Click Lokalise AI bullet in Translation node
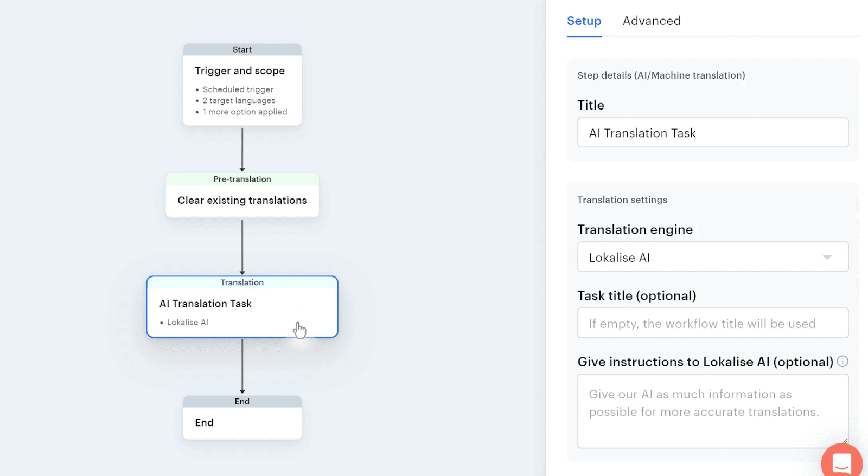 [187, 323]
